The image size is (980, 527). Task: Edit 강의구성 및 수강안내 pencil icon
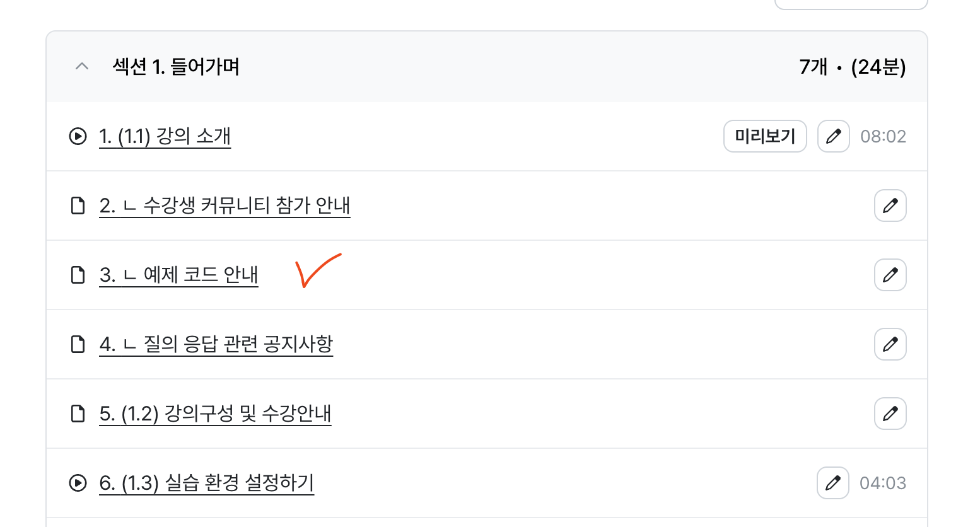(890, 414)
